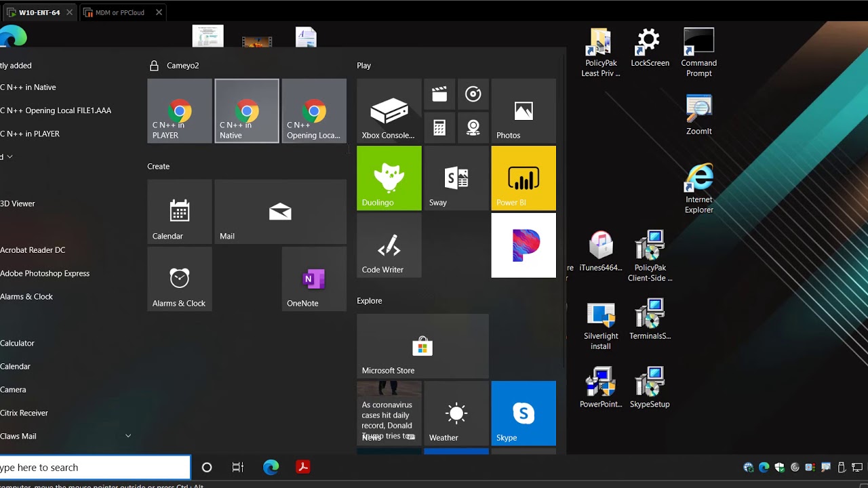The width and height of the screenshot is (868, 488).
Task: Select PolicyPak Least Priv desktop icon
Action: [x=601, y=53]
